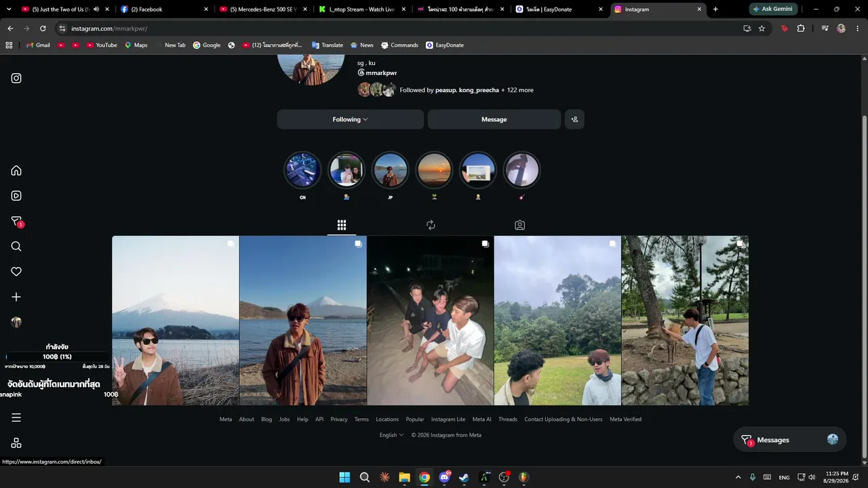Reload the Instagram page
868x488 pixels.
(43, 28)
